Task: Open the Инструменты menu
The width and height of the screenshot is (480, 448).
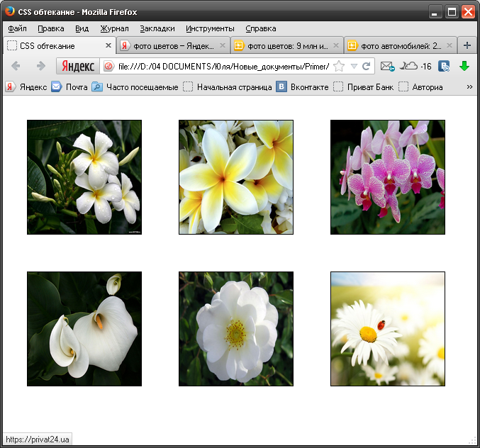Action: coord(210,28)
